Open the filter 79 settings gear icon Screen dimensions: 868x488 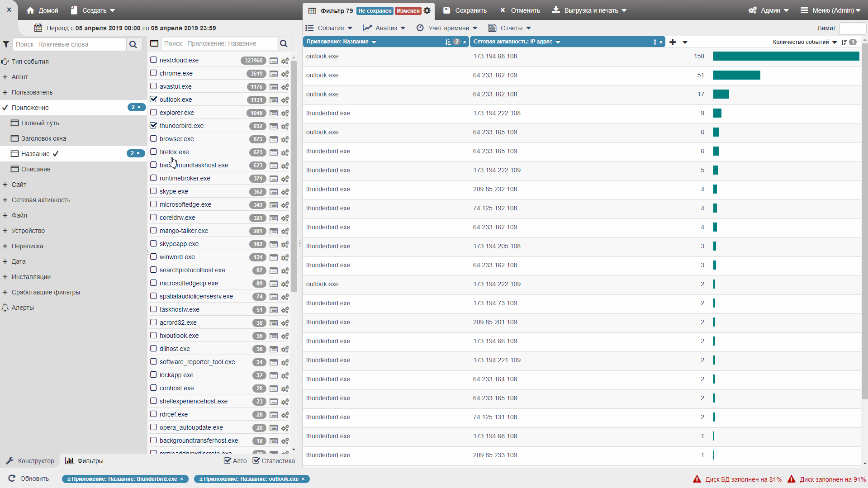[x=427, y=10]
